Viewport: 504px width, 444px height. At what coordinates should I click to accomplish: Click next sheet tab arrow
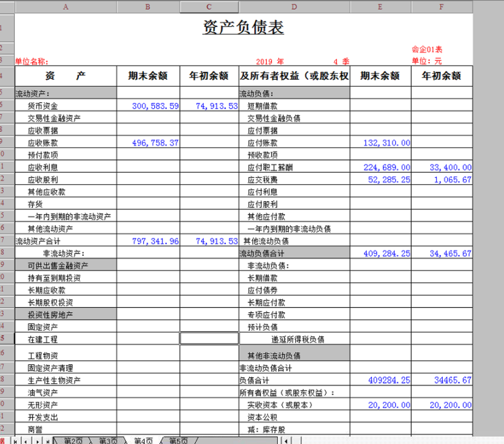[x=37, y=441]
